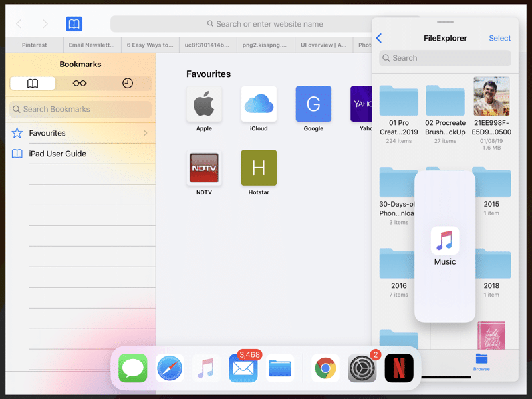This screenshot has width=532, height=399.
Task: Open Netflix from the dock
Action: [x=398, y=367]
